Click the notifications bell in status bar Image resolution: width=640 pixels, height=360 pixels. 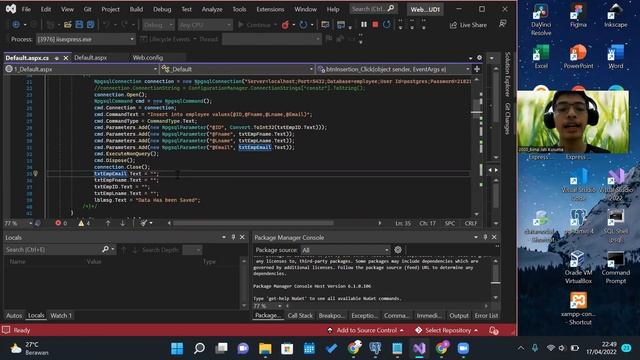click(493, 330)
